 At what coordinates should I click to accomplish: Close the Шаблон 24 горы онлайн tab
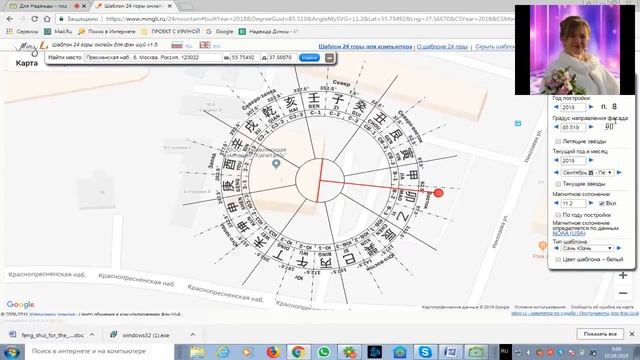pyautogui.click(x=170, y=6)
